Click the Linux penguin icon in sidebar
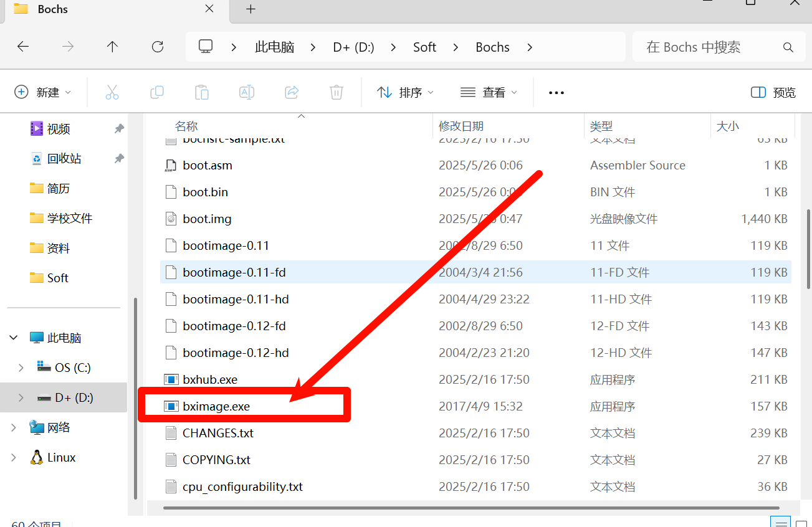This screenshot has width=812, height=527. [x=37, y=457]
